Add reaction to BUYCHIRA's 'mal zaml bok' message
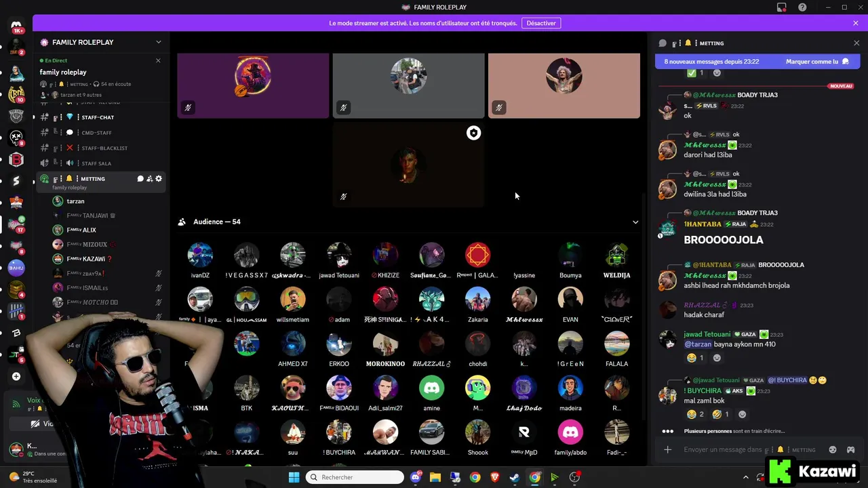This screenshot has width=868, height=488. click(x=743, y=414)
